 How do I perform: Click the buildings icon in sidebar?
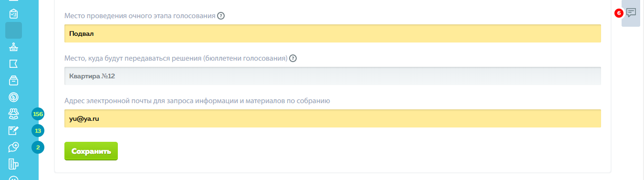coord(13,164)
